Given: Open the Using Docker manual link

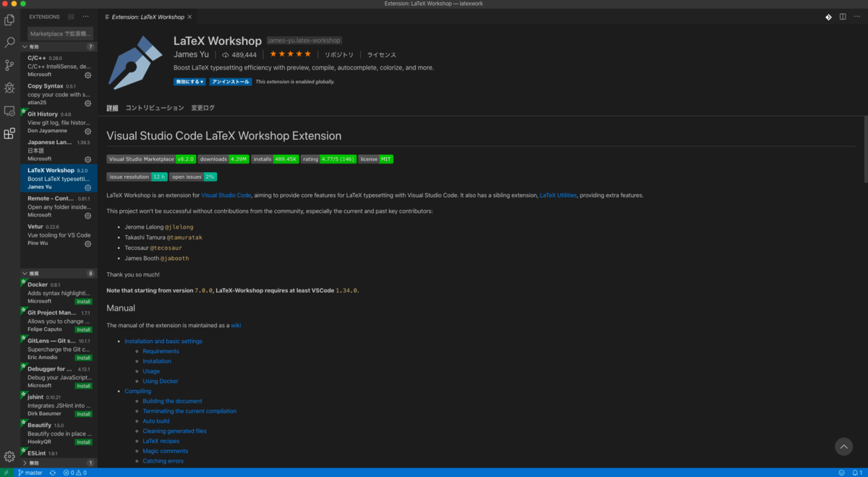Looking at the screenshot, I should click(161, 381).
